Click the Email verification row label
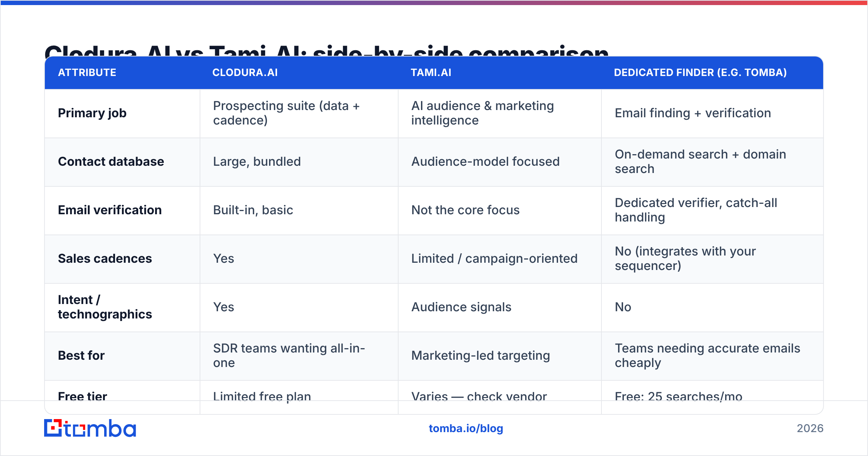Screen dimensions: 868x456 pos(110,210)
